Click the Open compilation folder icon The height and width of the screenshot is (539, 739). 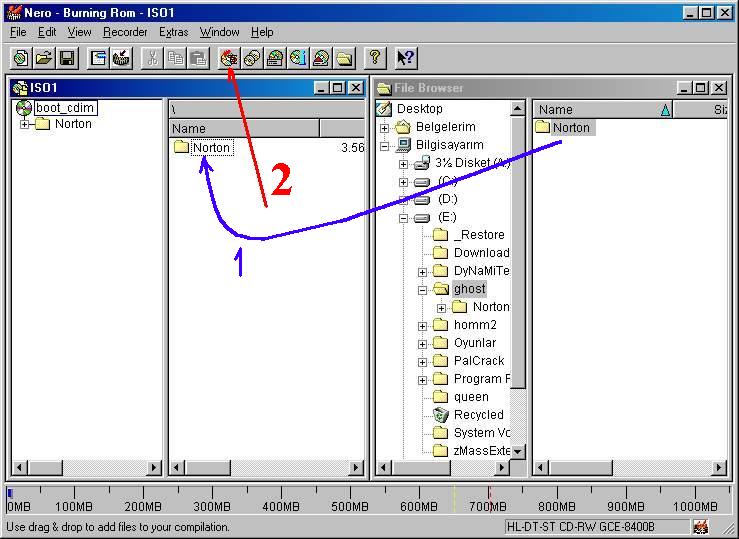coord(44,58)
